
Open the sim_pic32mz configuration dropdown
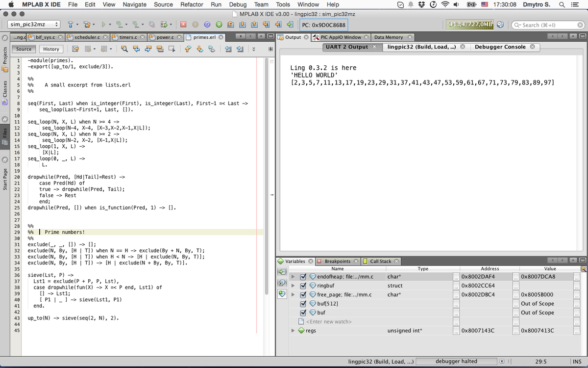(x=34, y=24)
